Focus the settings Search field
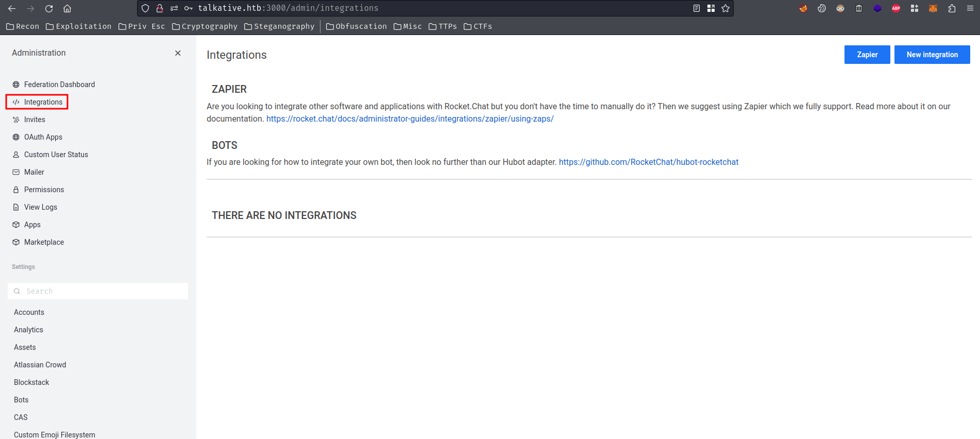980x439 pixels. tap(98, 291)
